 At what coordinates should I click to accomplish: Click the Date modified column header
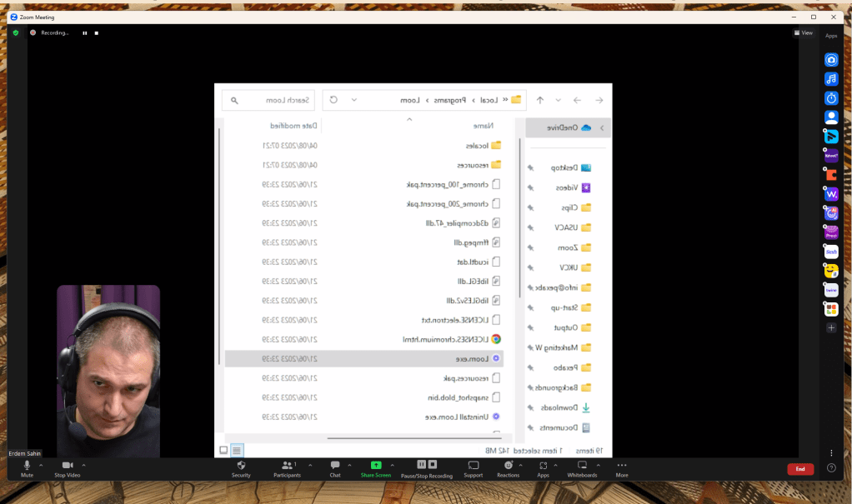coord(293,126)
